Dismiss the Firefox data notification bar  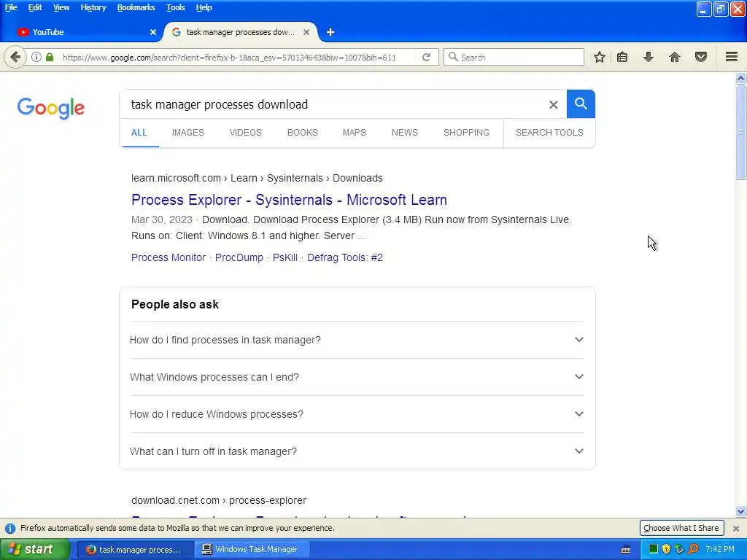735,528
